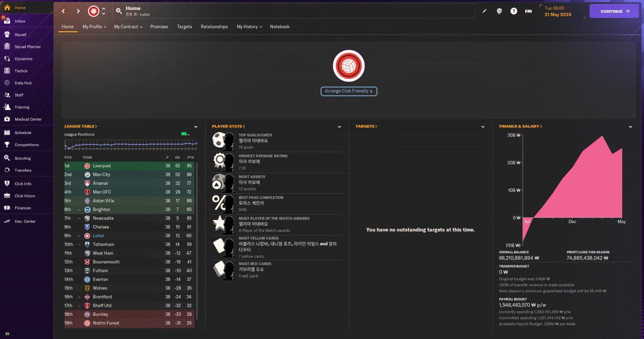Open Squad Planner
644x339 pixels.
[27, 46]
